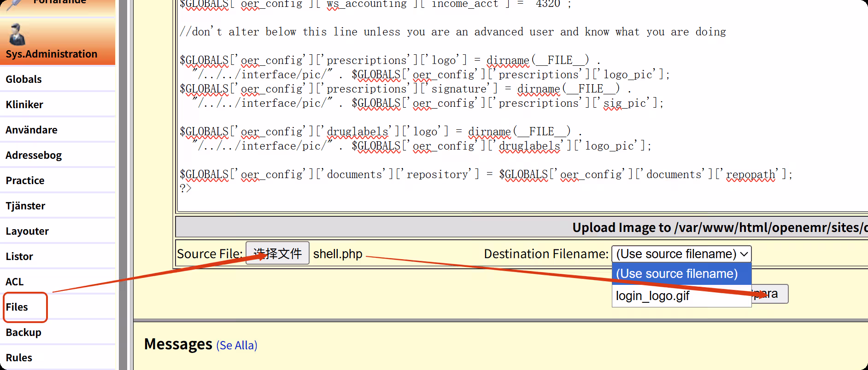Open the Layouter page
The image size is (868, 370).
coord(27,231)
